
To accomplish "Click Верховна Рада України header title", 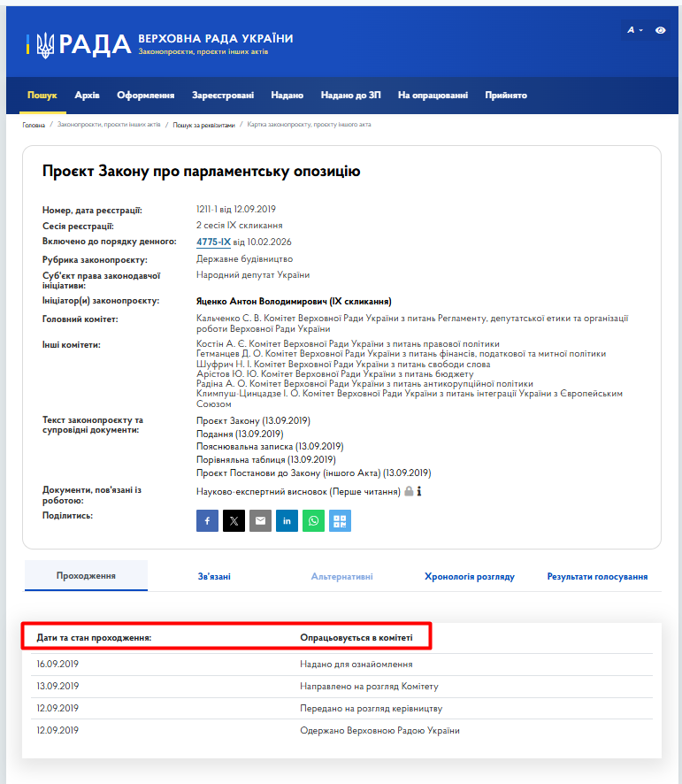I will (216, 39).
